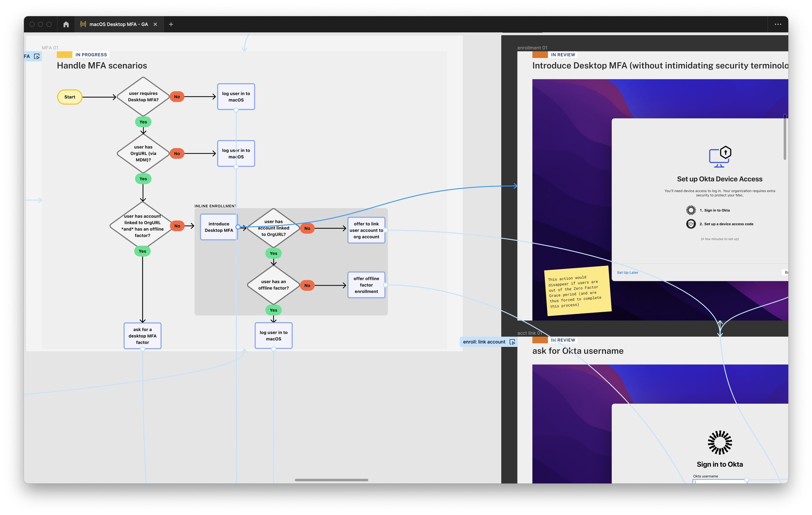Click the Yes badge below 'user requires Desktop MFA?'
This screenshot has height=515, width=812.
coord(143,122)
